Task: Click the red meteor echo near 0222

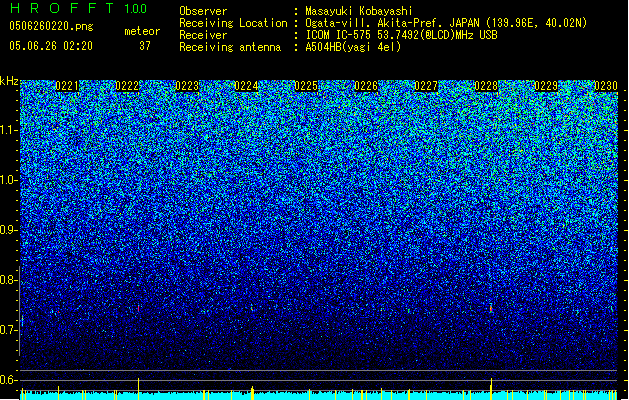Action: [x=138, y=308]
